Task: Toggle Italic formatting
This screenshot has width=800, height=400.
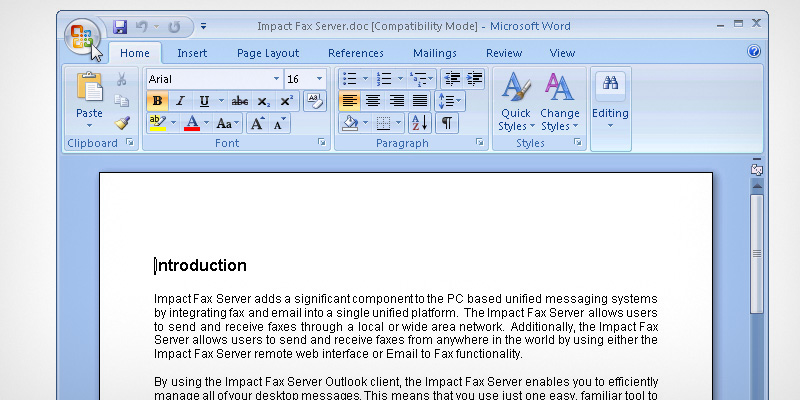Action: [180, 101]
